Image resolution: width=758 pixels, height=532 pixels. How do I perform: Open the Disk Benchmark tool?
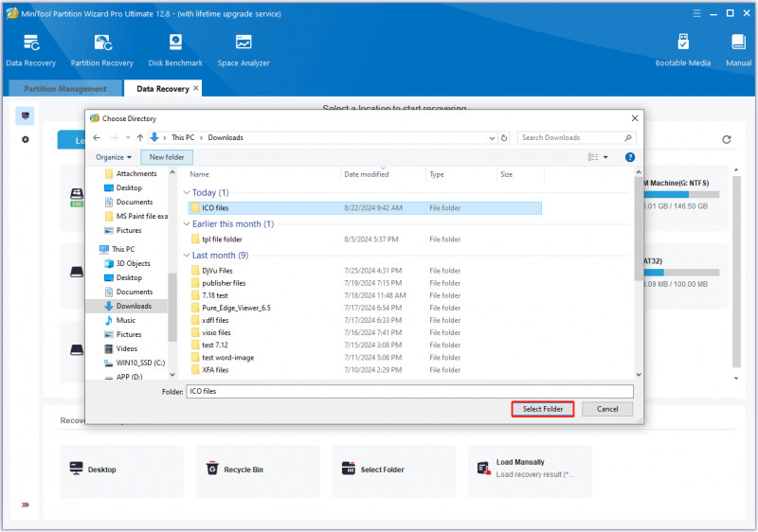coord(175,50)
